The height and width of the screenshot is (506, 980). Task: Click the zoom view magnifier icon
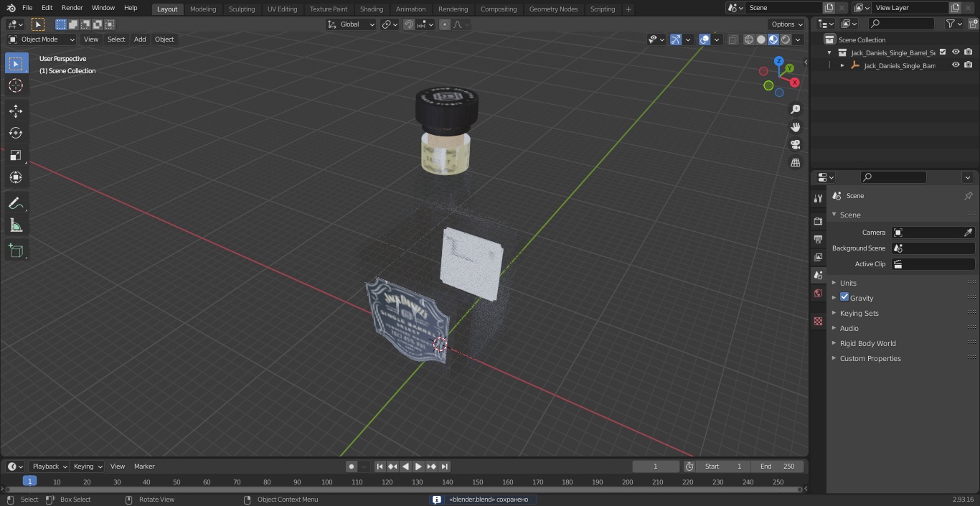(796, 109)
